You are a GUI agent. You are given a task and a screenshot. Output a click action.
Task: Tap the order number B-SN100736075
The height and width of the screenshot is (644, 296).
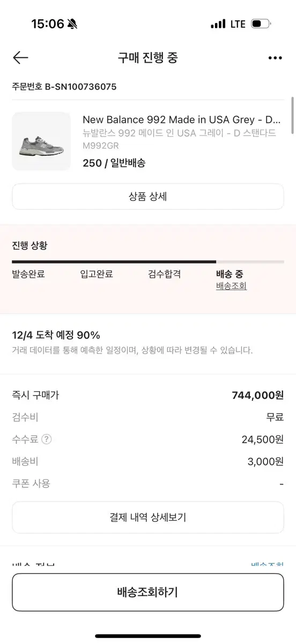64,86
